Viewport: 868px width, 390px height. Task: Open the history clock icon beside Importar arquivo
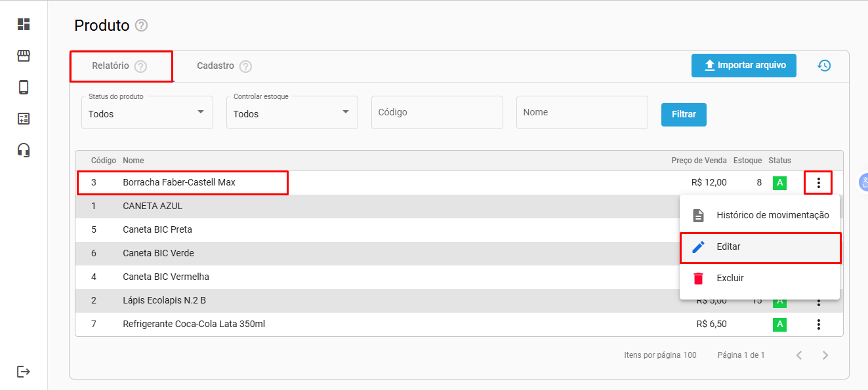(824, 66)
